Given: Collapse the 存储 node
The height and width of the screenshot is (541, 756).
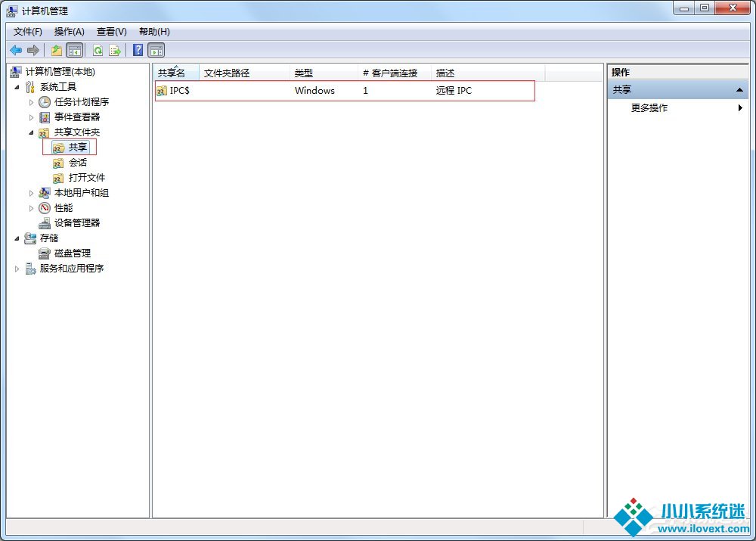Looking at the screenshot, I should click(x=17, y=238).
